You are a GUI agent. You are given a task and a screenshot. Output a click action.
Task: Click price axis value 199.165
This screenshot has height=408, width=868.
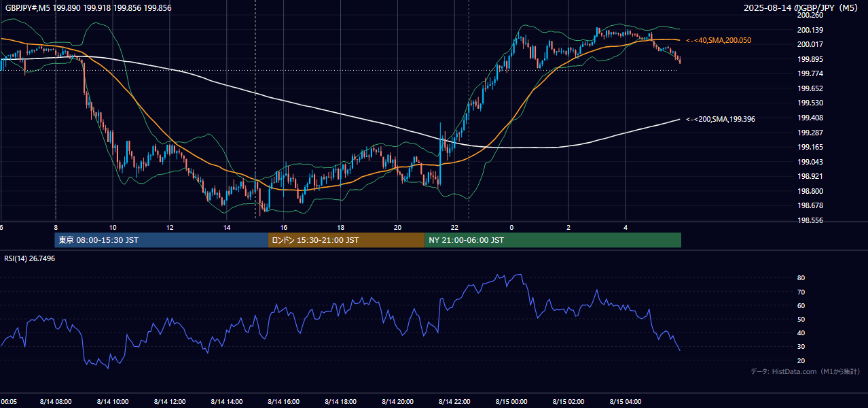tap(810, 147)
